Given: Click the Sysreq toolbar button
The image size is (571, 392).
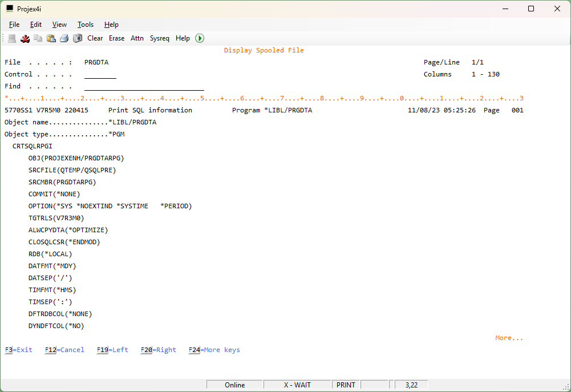Looking at the screenshot, I should pyautogui.click(x=160, y=38).
